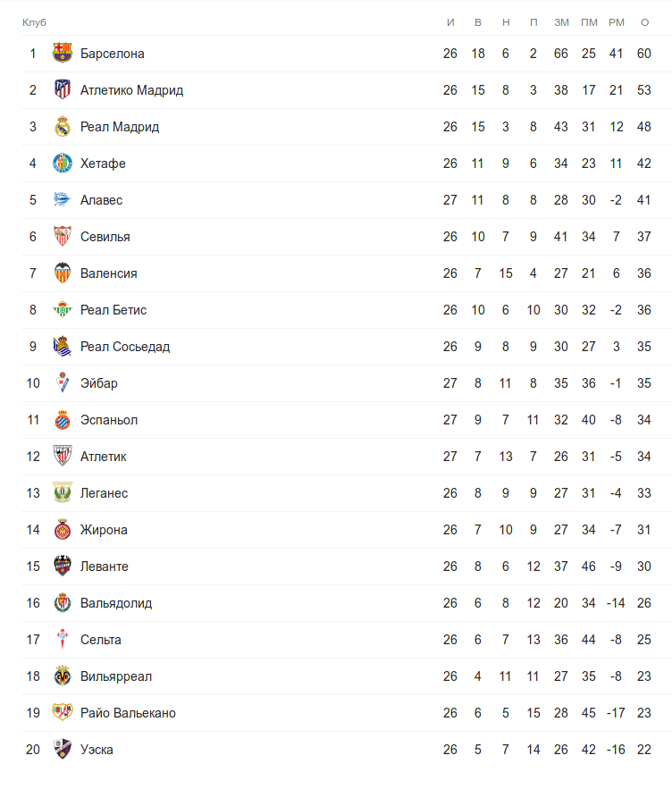
Task: Select the Уэска row team name
Action: point(97,750)
